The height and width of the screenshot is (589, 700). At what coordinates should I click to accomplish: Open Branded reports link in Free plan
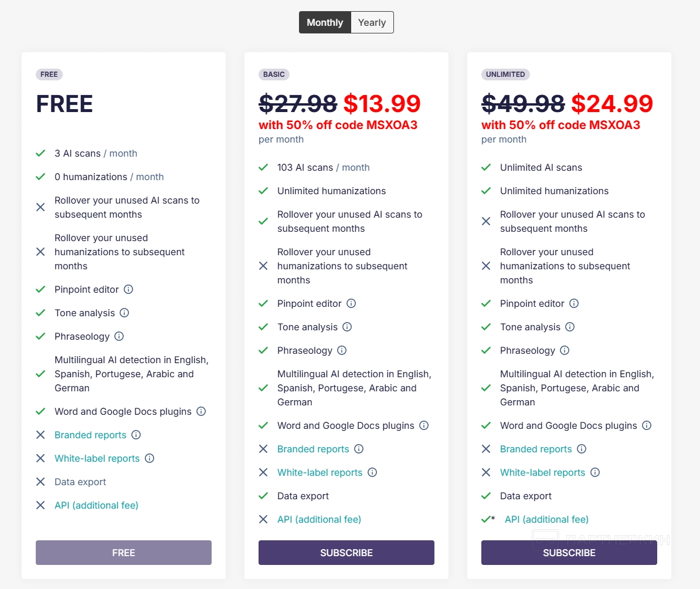coord(90,435)
